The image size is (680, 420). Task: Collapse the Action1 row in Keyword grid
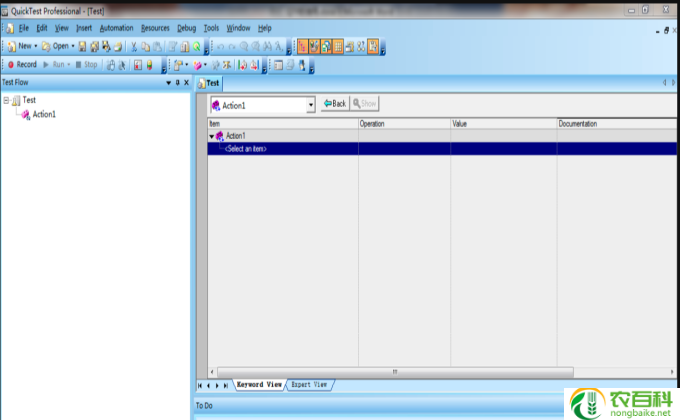212,136
